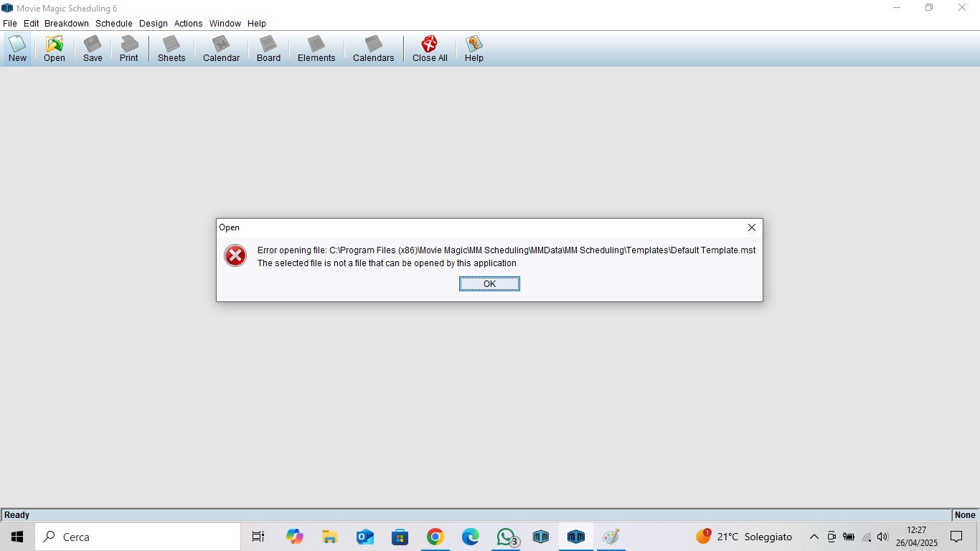
Task: Click the None status bar indicator
Action: pos(965,515)
